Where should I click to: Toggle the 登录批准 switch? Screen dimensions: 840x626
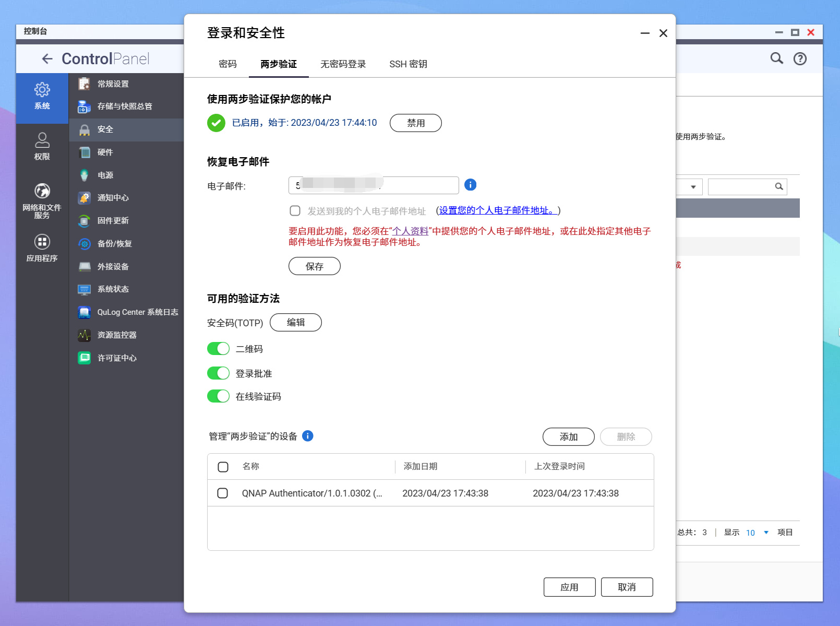(x=218, y=373)
